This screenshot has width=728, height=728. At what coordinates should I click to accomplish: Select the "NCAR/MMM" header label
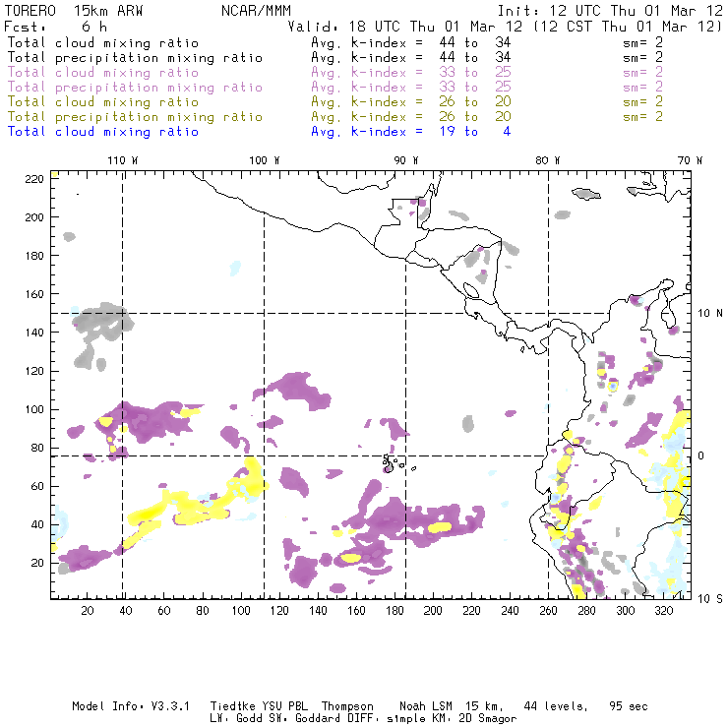tap(257, 11)
